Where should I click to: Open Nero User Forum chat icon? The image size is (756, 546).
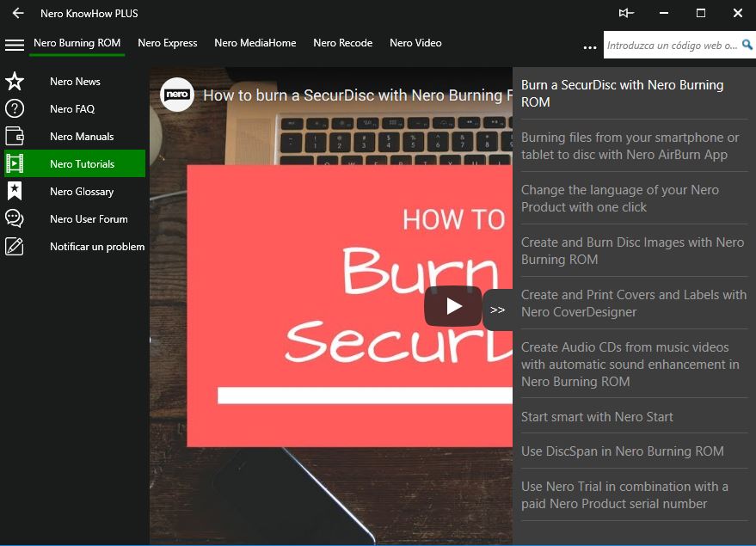pyautogui.click(x=15, y=218)
